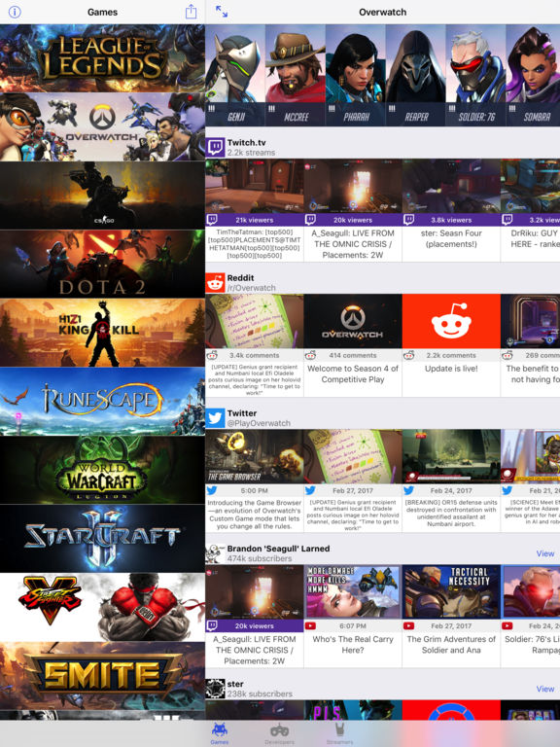Screen dimensions: 560x747
Task: Switch to the Developers tab
Action: (280, 734)
